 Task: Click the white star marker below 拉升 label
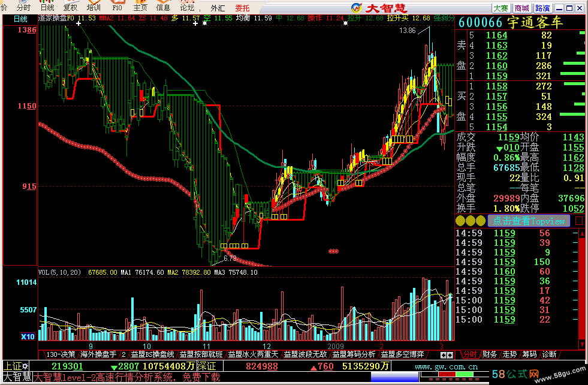click(x=346, y=23)
